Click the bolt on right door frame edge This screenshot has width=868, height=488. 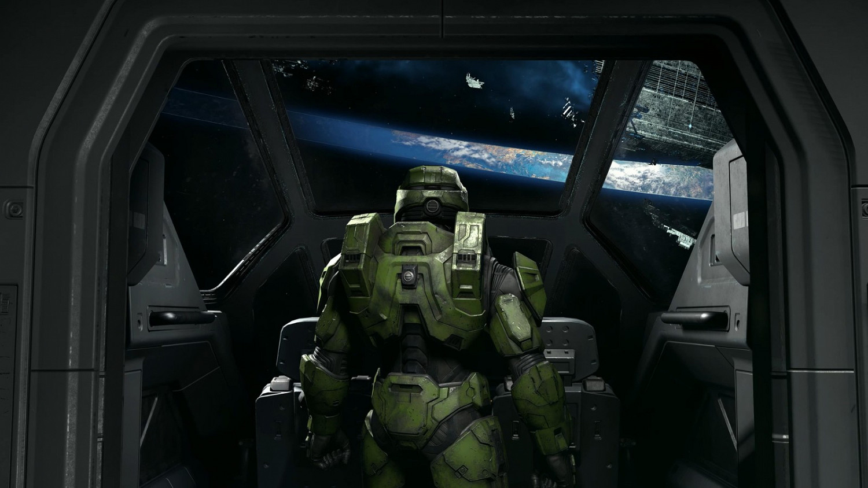[865, 208]
